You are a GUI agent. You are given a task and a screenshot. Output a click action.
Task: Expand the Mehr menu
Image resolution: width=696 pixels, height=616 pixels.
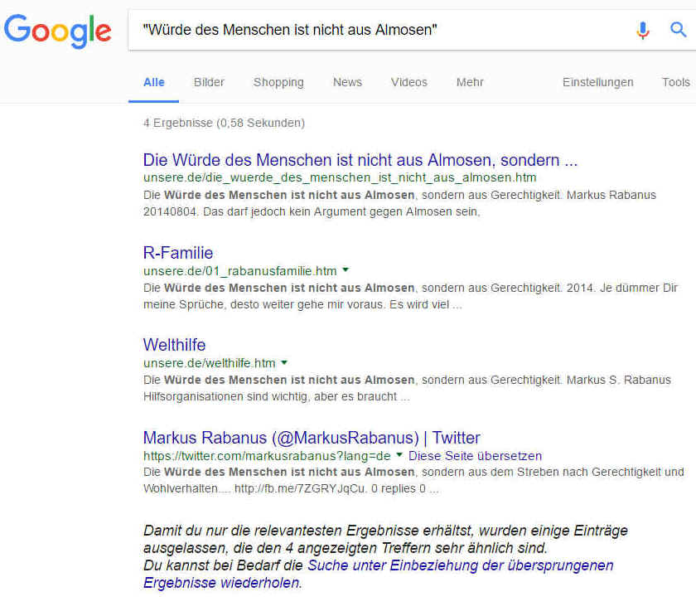[470, 82]
